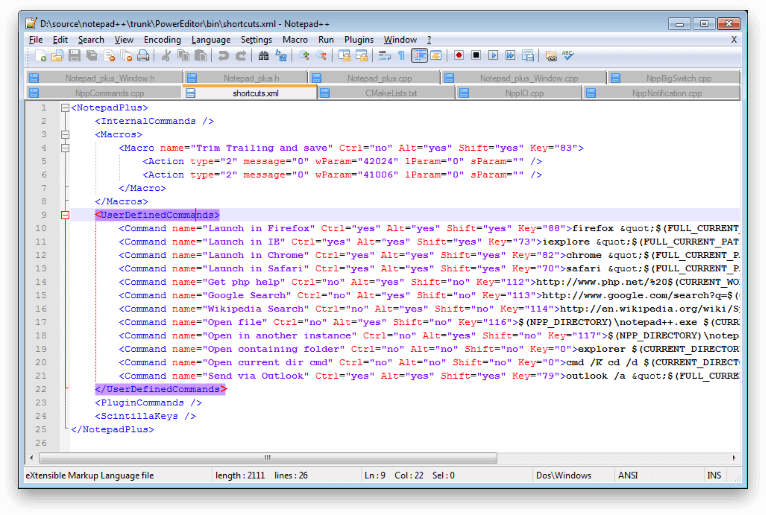Click the Open file toolbar icon

[57, 56]
